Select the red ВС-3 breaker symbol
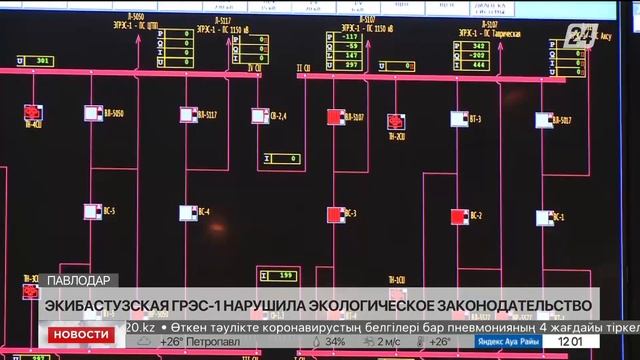640x360 pixels. pos(336,215)
